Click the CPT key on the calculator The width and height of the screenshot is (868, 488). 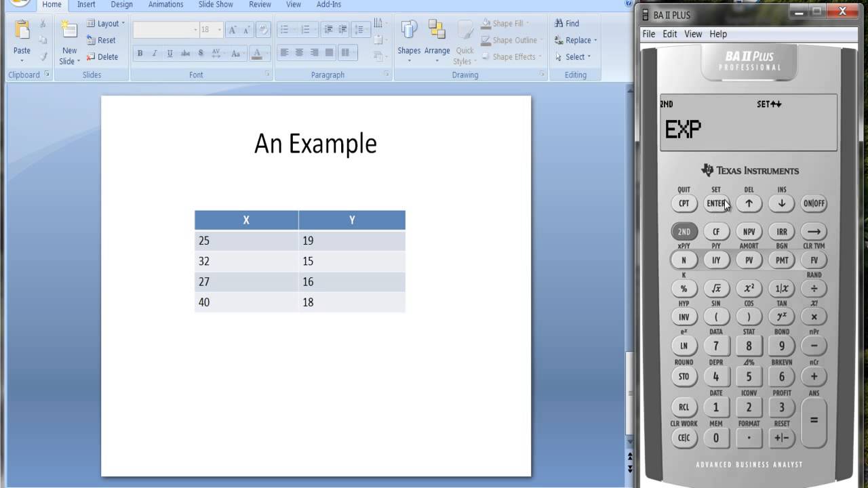[684, 203]
